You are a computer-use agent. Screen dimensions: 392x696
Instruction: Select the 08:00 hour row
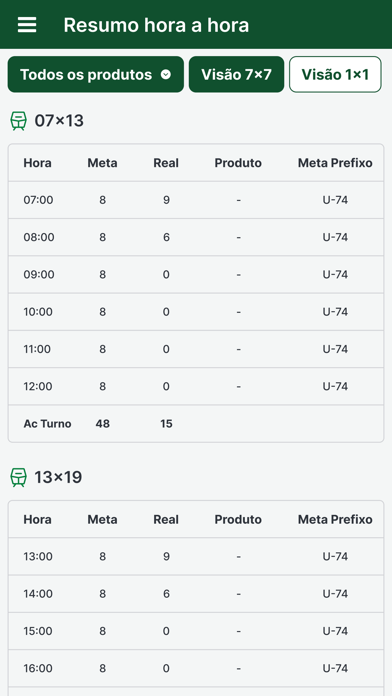196,237
